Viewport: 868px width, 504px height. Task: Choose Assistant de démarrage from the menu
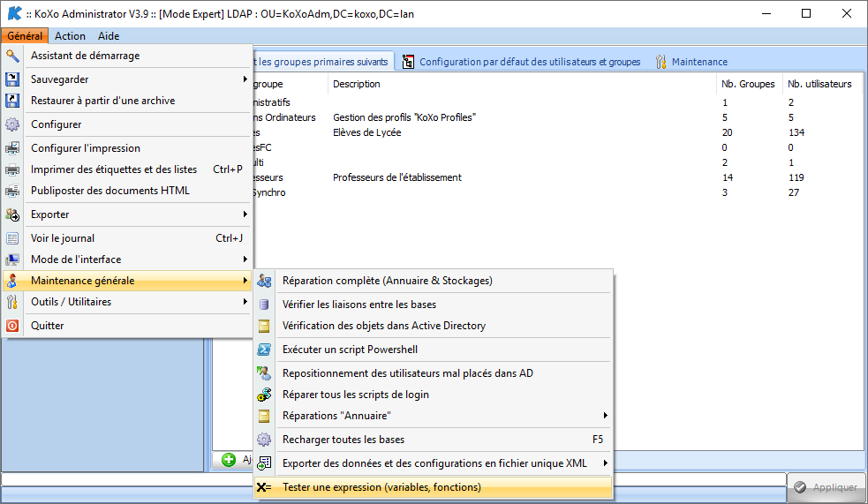(127, 56)
